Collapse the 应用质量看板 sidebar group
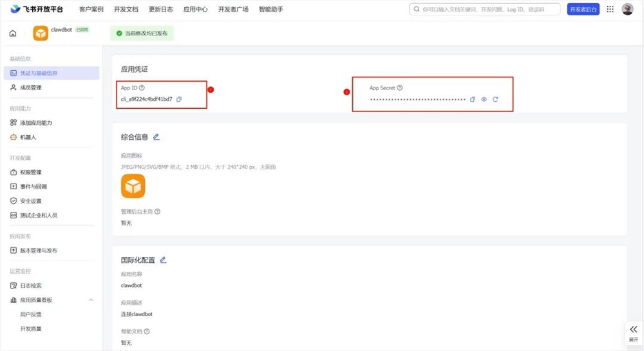644x351 pixels. (x=91, y=300)
